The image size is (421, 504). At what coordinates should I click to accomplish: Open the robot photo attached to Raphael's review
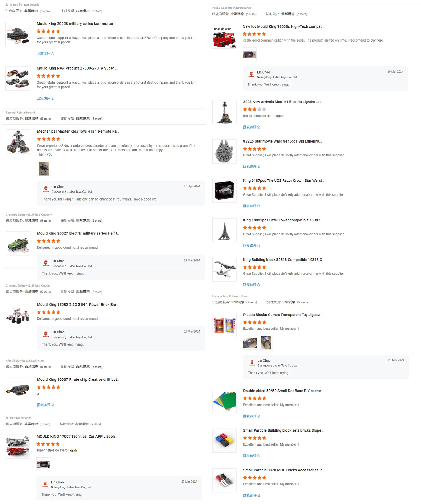point(44,169)
